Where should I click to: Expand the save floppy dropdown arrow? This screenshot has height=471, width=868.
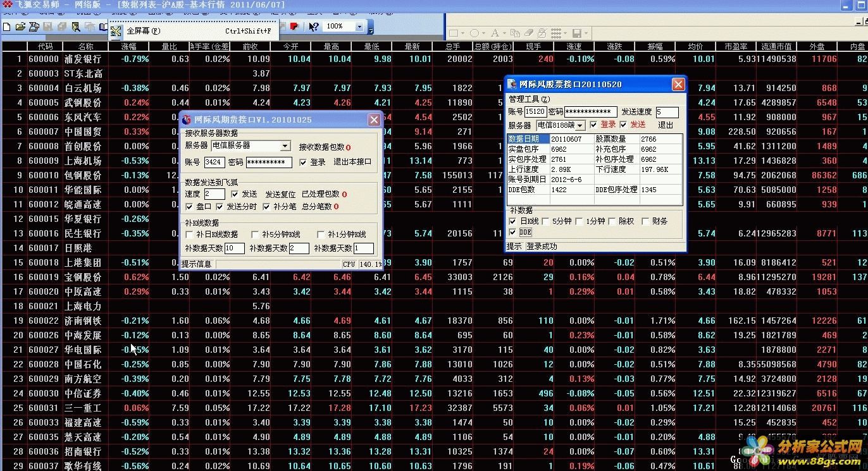(586, 34)
